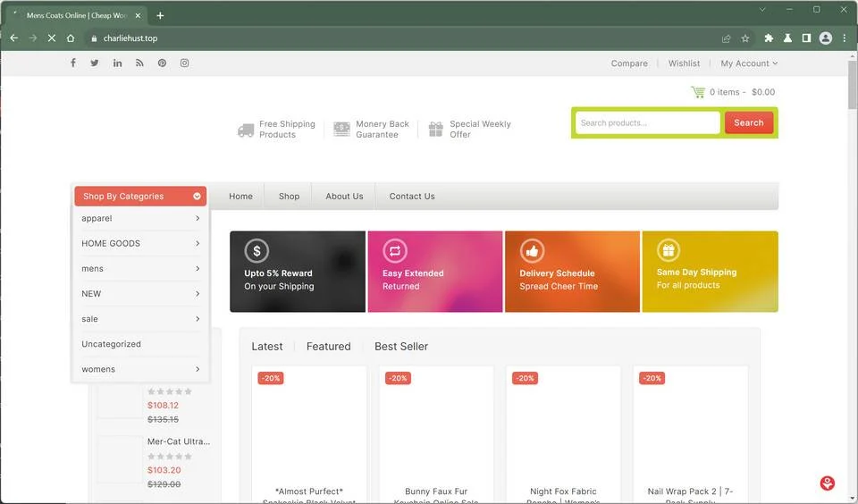Go to browser home page
The height and width of the screenshot is (504, 858).
click(x=71, y=38)
